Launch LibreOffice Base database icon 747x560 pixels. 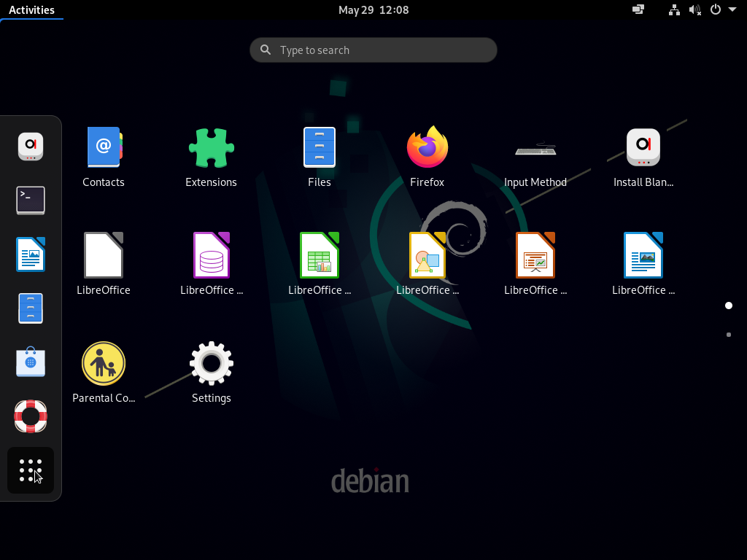pos(211,264)
